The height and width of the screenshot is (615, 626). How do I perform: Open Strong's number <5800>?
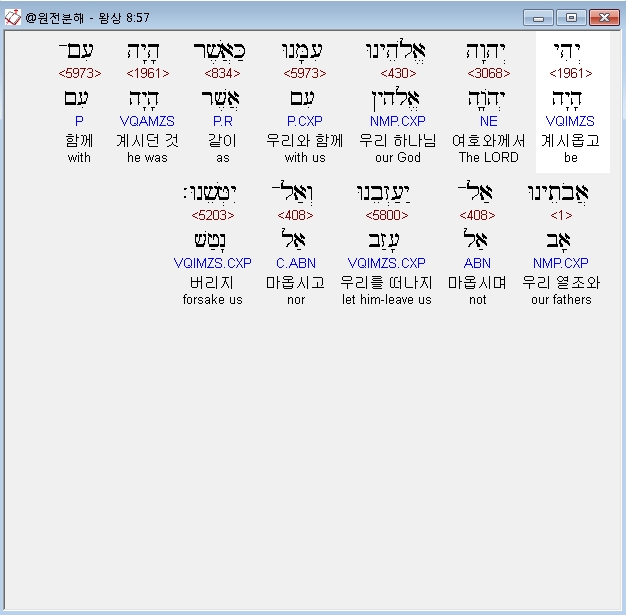pyautogui.click(x=387, y=216)
